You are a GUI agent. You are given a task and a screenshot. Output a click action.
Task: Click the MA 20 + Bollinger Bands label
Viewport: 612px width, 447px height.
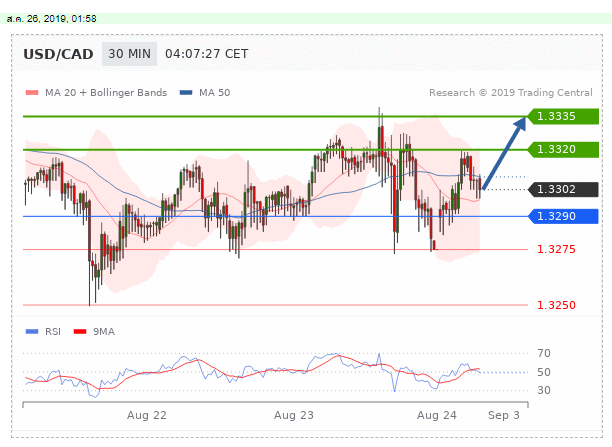[x=106, y=93]
